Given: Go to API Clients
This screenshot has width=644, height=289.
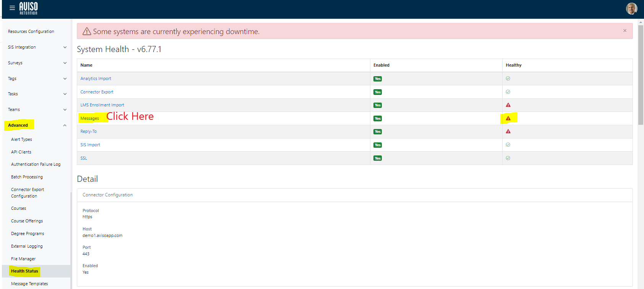Looking at the screenshot, I should point(21,152).
